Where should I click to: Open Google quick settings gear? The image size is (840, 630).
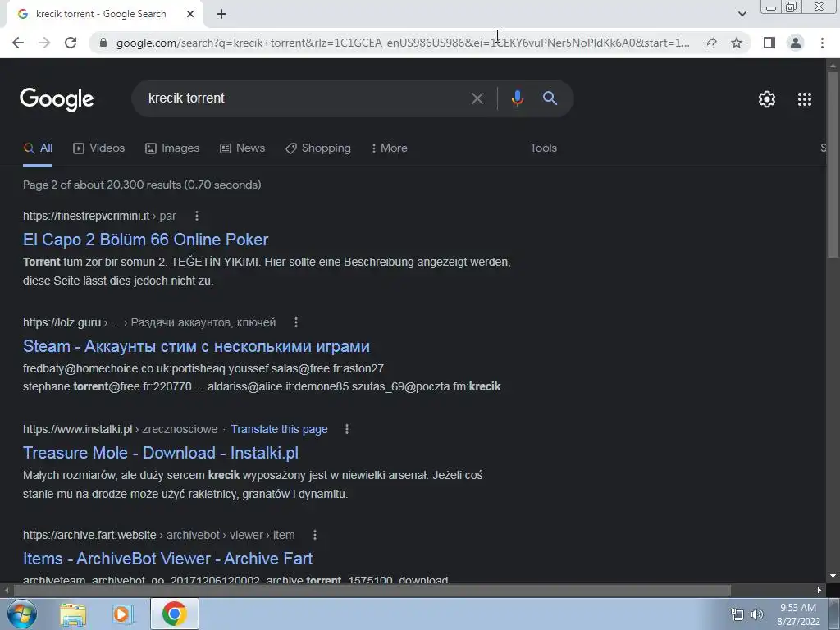click(767, 99)
